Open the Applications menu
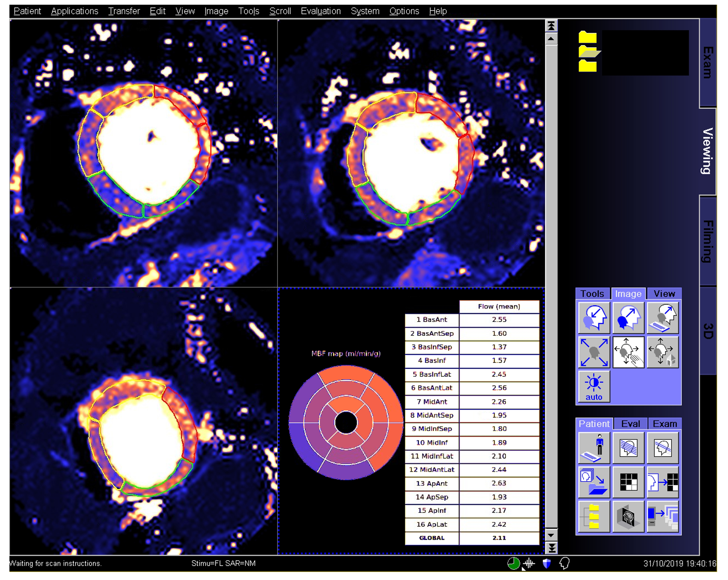The height and width of the screenshot is (580, 728). 74,11
